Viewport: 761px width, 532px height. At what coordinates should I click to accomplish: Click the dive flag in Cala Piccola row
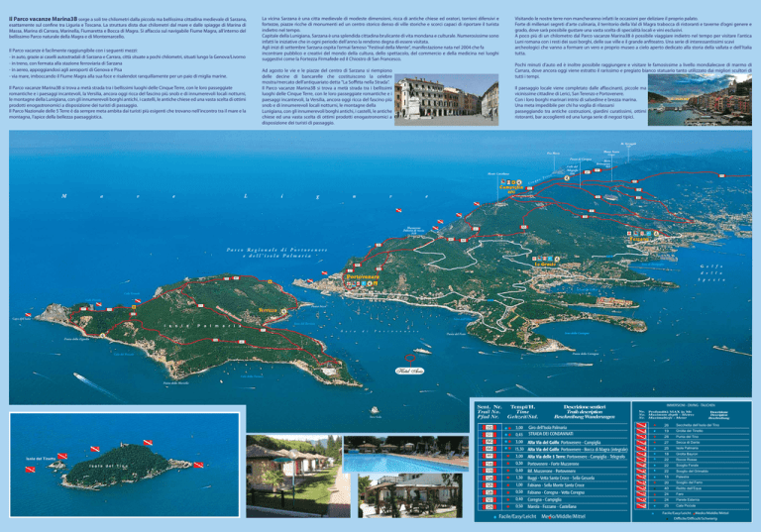pyautogui.click(x=642, y=506)
